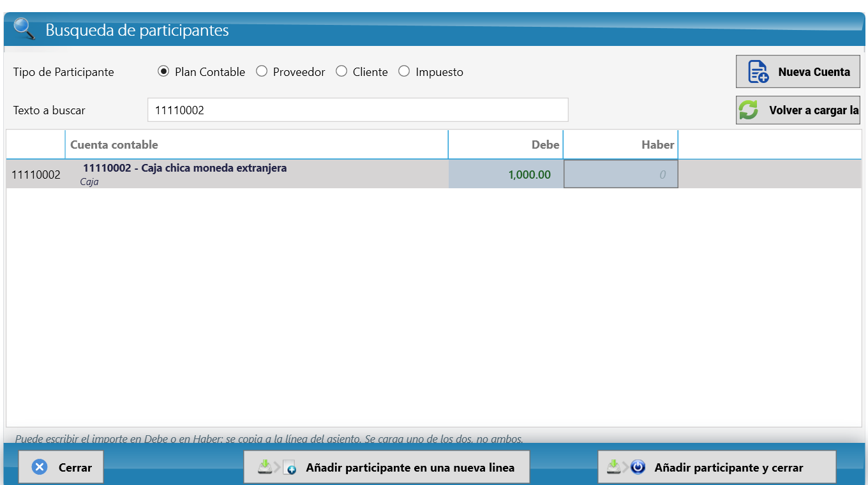Click the magnifying glass search icon
868x485 pixels.
pos(25,29)
